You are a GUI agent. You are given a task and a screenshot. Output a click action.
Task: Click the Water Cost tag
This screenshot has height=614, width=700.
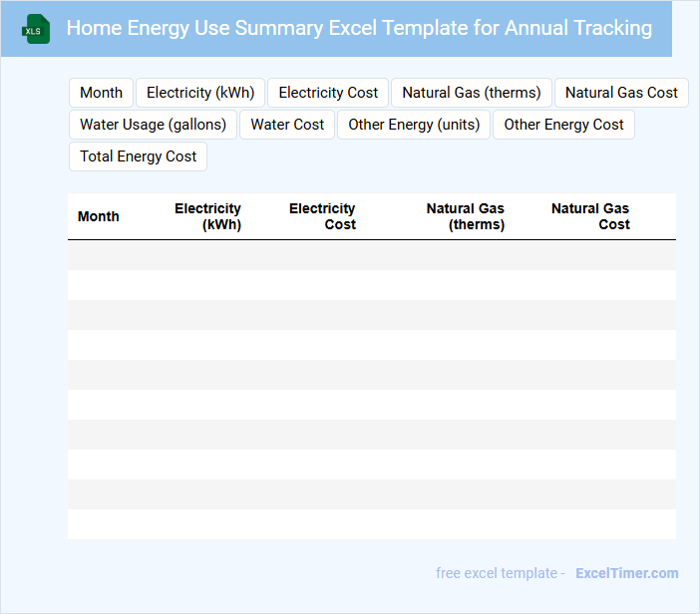pyautogui.click(x=287, y=125)
